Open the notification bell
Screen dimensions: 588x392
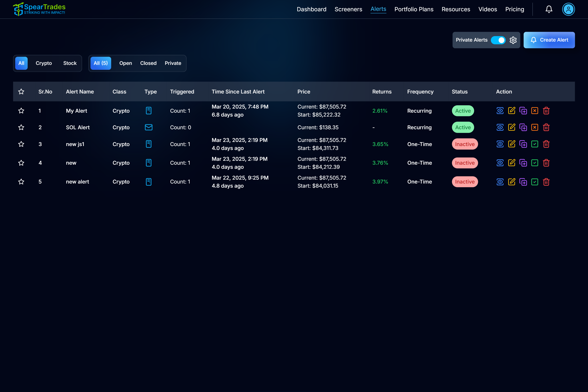click(x=549, y=9)
